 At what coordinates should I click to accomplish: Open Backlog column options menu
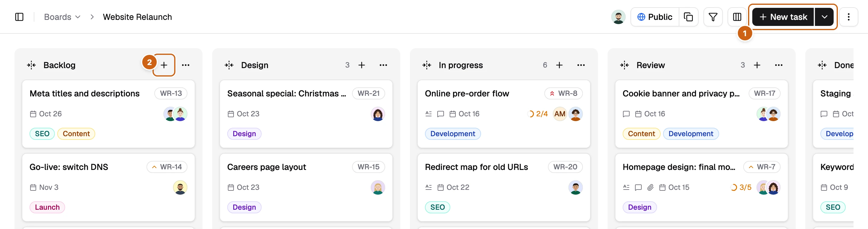pyautogui.click(x=186, y=65)
